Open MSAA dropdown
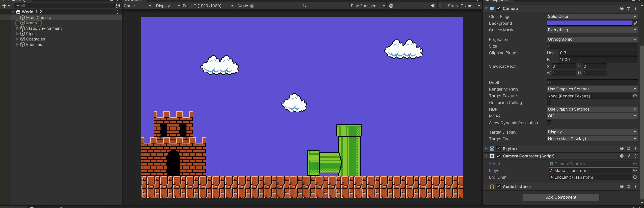The width and height of the screenshot is (644, 208). 592,116
